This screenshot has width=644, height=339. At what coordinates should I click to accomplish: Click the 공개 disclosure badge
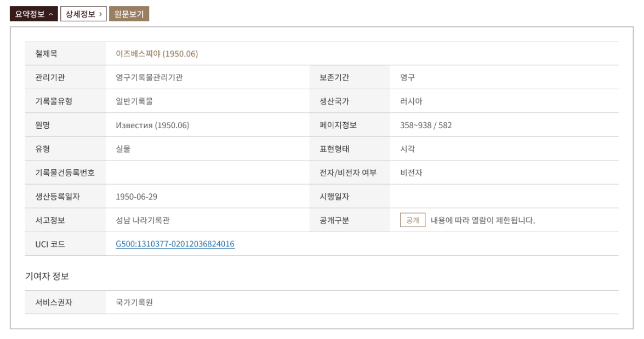[413, 221]
